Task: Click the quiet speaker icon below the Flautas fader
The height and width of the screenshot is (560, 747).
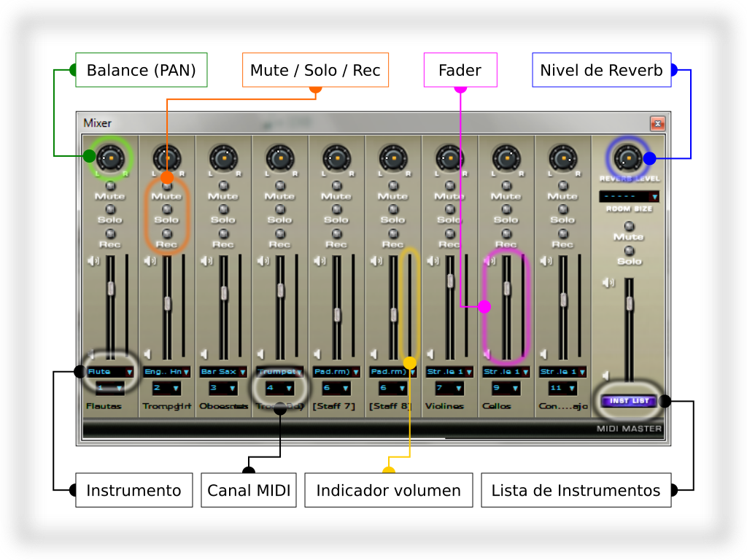Action: tap(90, 354)
